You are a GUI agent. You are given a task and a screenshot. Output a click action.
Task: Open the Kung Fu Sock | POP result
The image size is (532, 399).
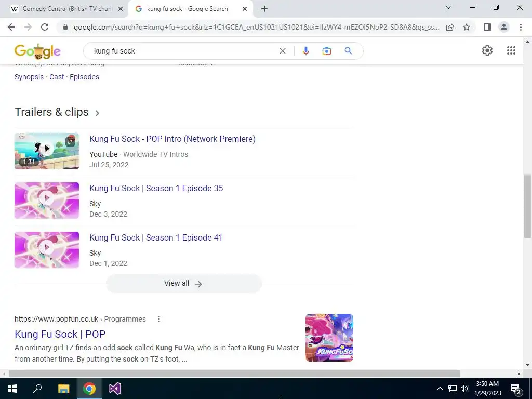(60, 334)
